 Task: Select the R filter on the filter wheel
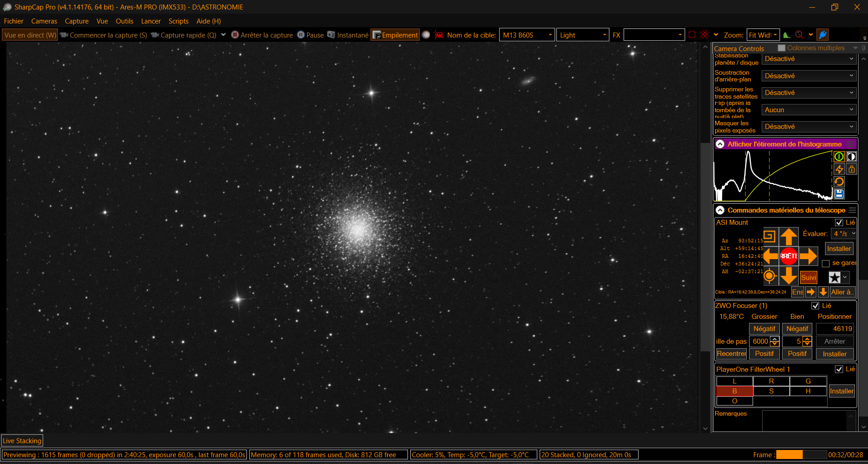point(772,381)
